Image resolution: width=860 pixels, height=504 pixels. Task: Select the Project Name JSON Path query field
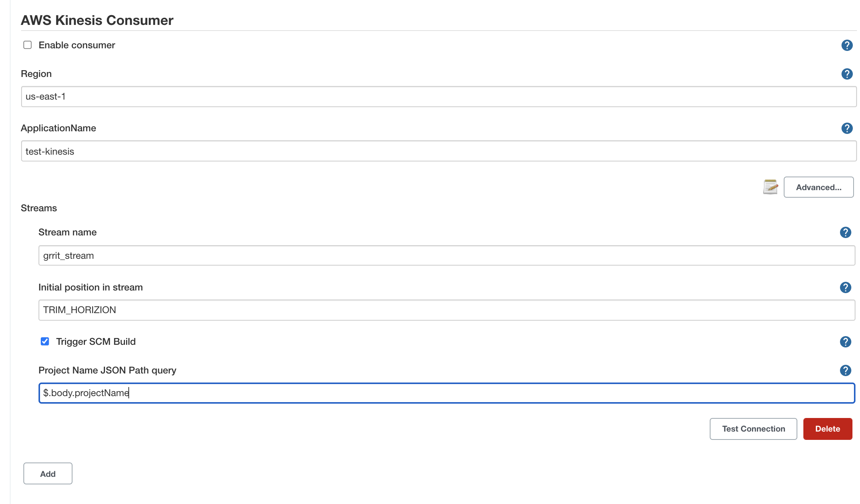click(x=447, y=393)
